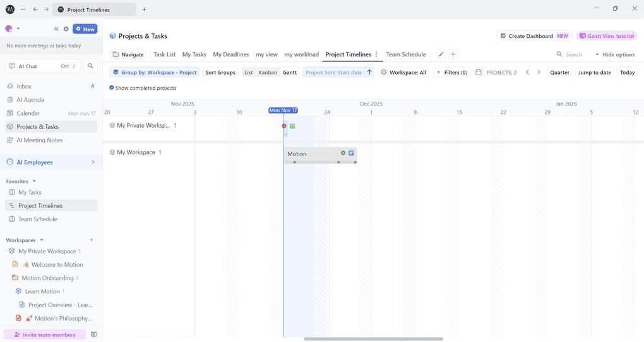Expand Filters (0) panel

[x=452, y=72]
